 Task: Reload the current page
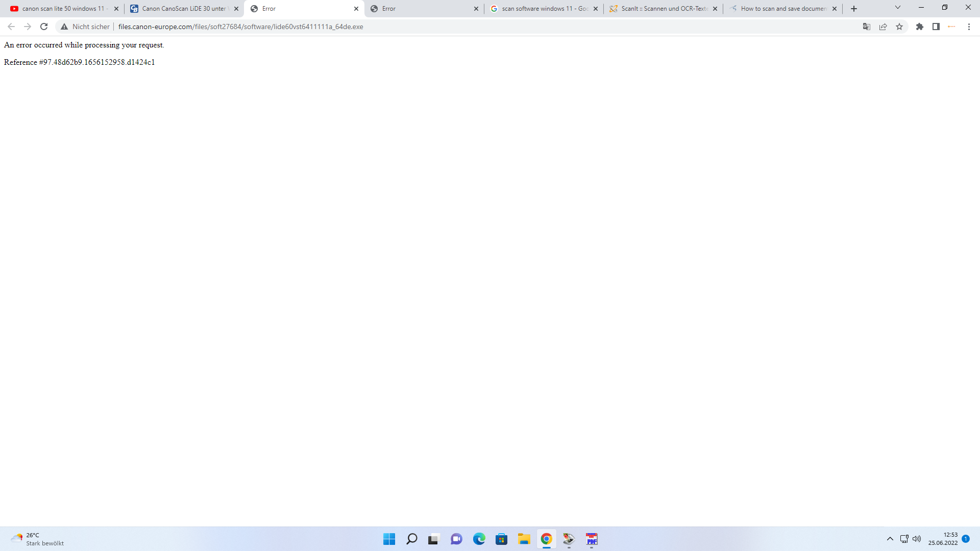click(x=44, y=27)
